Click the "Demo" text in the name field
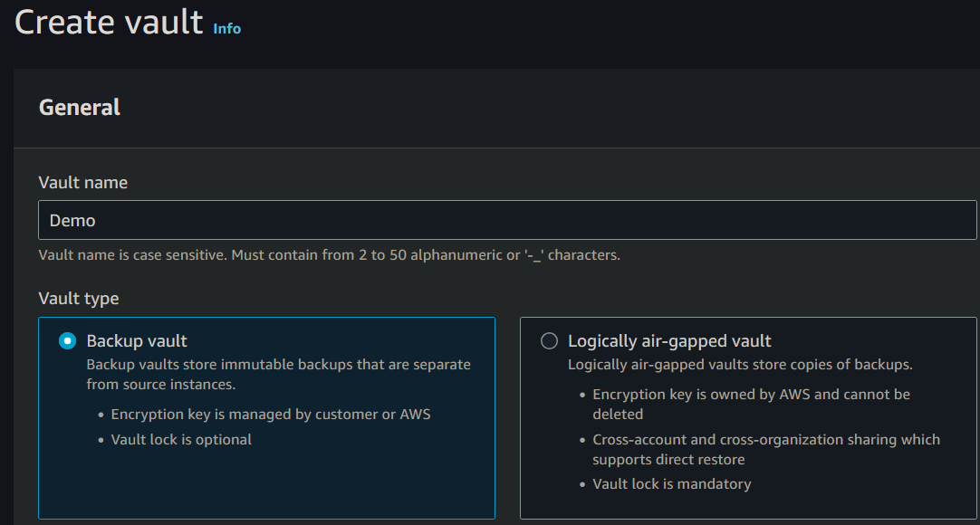Viewport: 980px width, 525px height. pos(72,220)
